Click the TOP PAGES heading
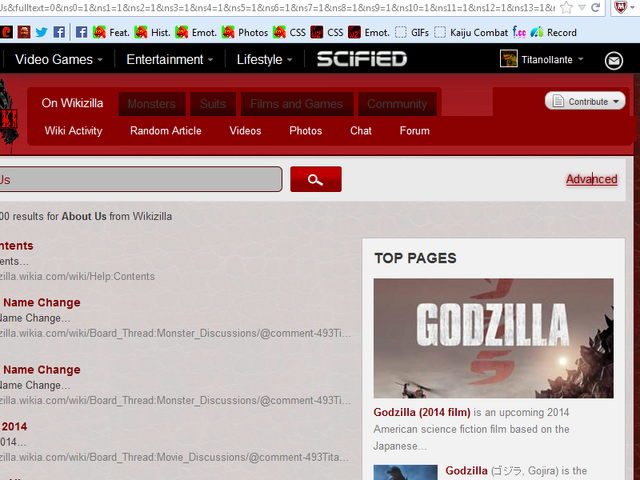The width and height of the screenshot is (640, 480). (x=415, y=258)
